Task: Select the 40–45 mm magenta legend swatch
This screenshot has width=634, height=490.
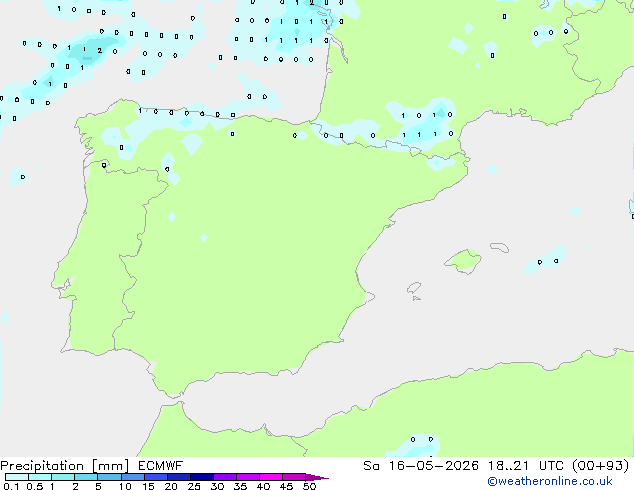Action: pyautogui.click(x=271, y=477)
